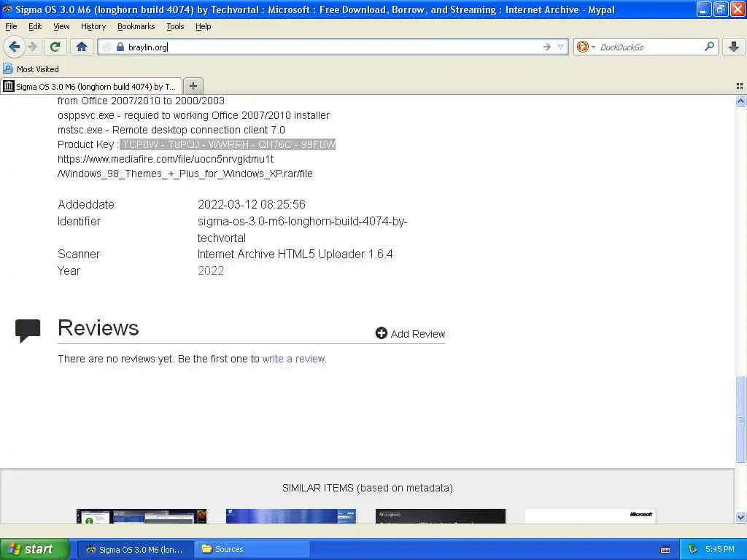Click the Mypal raccoon title bar icon
This screenshot has height=560, width=747.
(7, 9)
